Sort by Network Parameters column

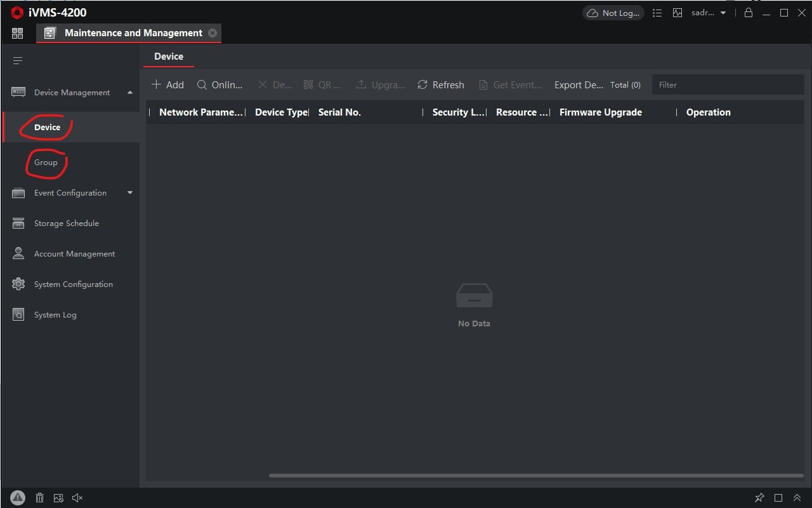pyautogui.click(x=200, y=112)
